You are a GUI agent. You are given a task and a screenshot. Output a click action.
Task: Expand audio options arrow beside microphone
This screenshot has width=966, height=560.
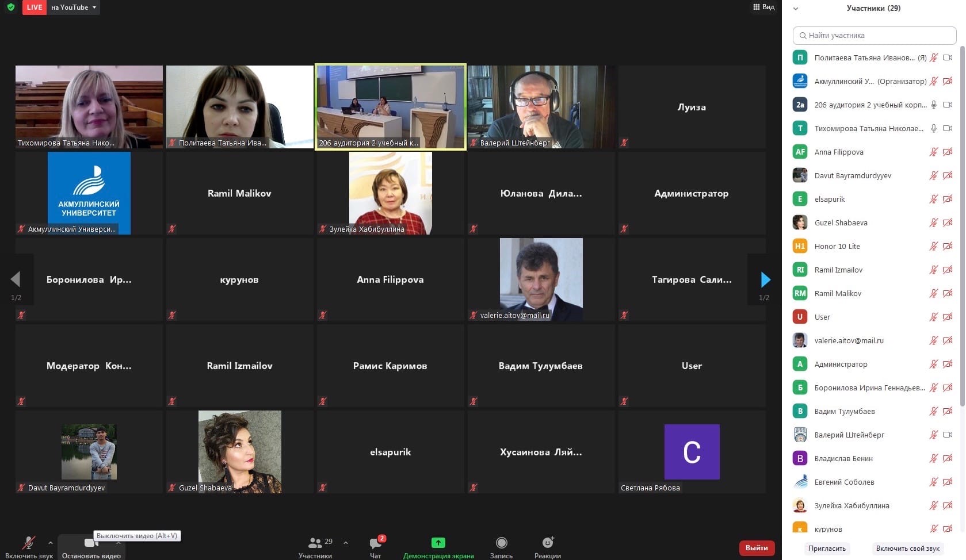(x=51, y=542)
